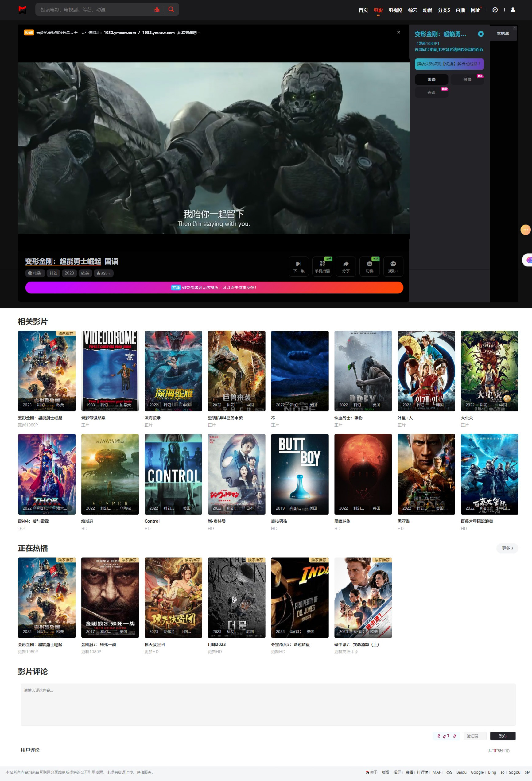Open the 大虫灾 poster
Image resolution: width=532 pixels, height=781 pixels.
(x=490, y=371)
